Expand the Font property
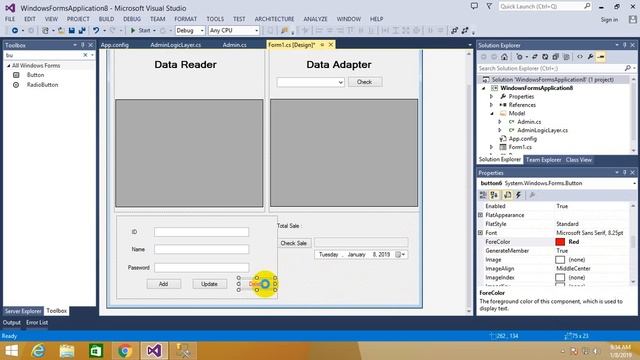Image resolution: width=640 pixels, height=360 pixels. point(480,233)
